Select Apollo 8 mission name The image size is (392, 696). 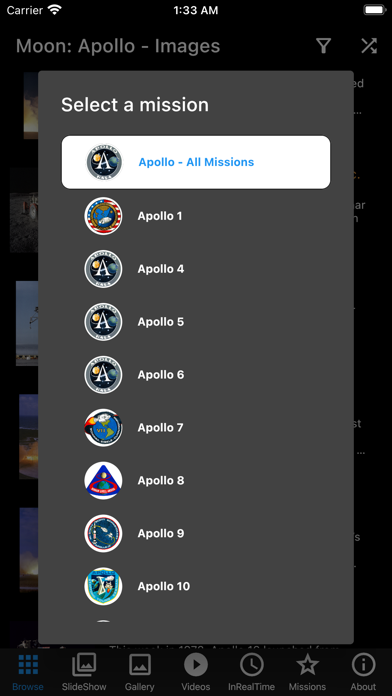[161, 480]
